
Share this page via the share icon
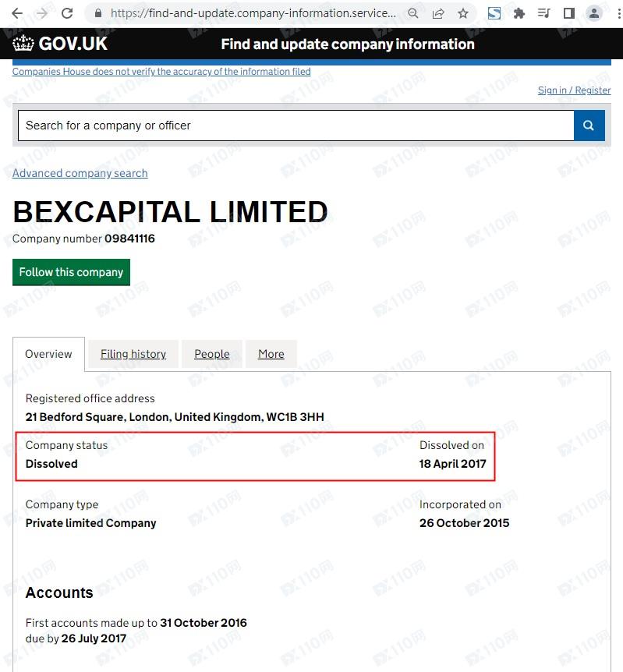[438, 13]
